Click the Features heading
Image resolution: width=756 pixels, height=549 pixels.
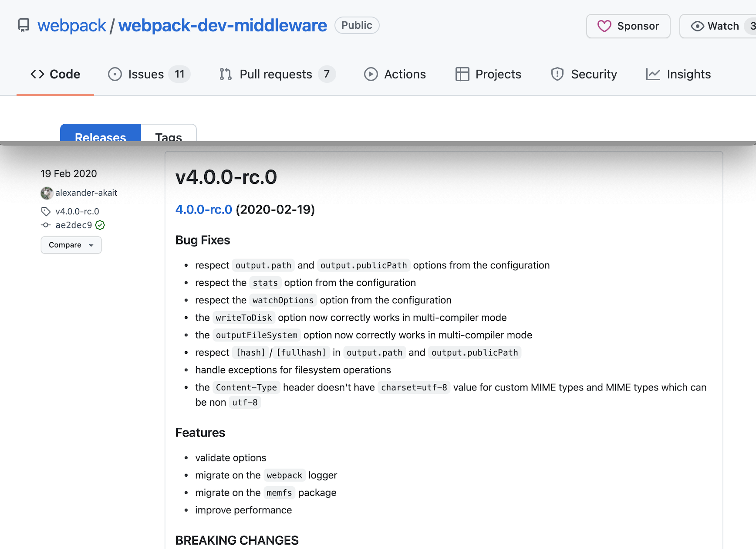tap(200, 433)
